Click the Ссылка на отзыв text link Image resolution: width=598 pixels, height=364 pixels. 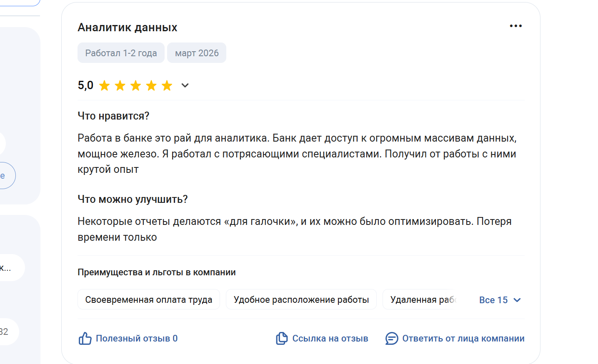pos(330,338)
